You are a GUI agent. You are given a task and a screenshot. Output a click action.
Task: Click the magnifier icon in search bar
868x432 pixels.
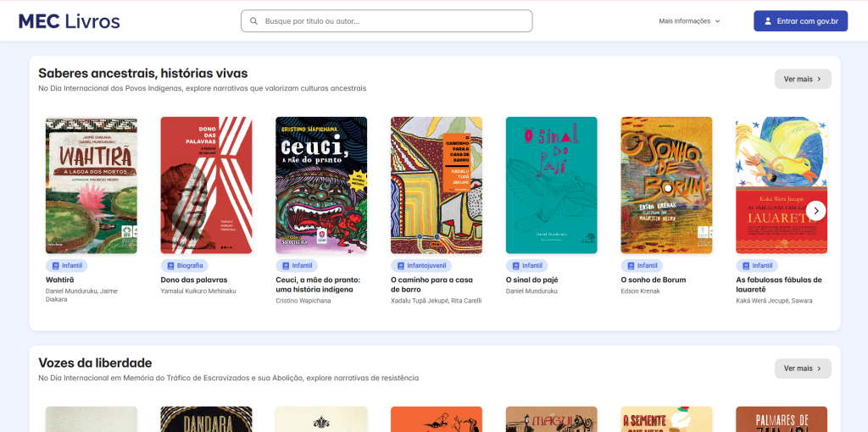coord(254,21)
